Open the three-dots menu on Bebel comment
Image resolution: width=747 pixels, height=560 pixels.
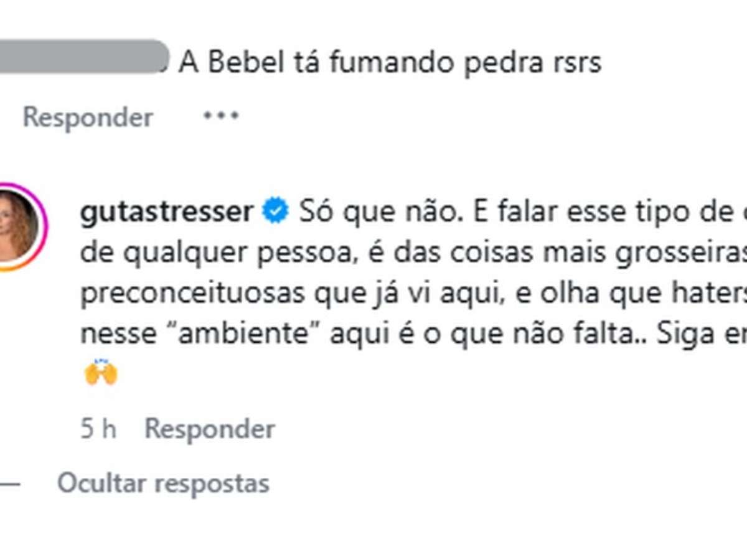[x=221, y=116]
